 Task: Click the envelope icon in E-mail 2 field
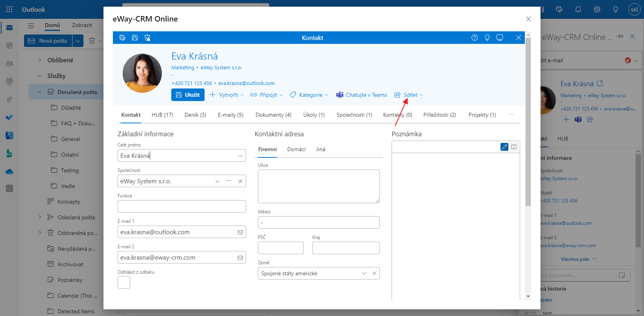click(240, 258)
